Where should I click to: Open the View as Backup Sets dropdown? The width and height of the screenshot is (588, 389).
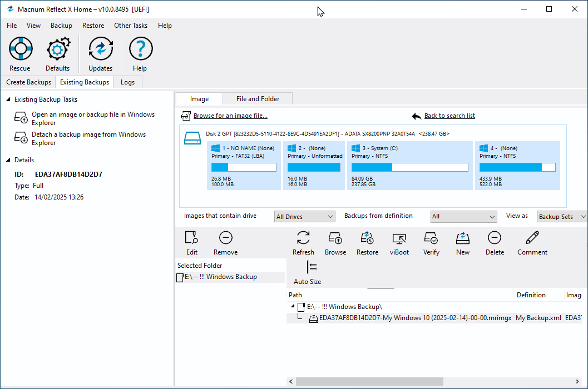coord(562,217)
